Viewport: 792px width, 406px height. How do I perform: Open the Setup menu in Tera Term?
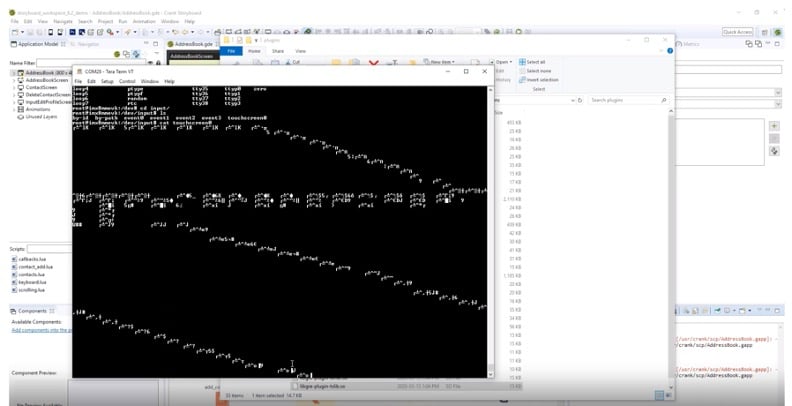coord(107,81)
